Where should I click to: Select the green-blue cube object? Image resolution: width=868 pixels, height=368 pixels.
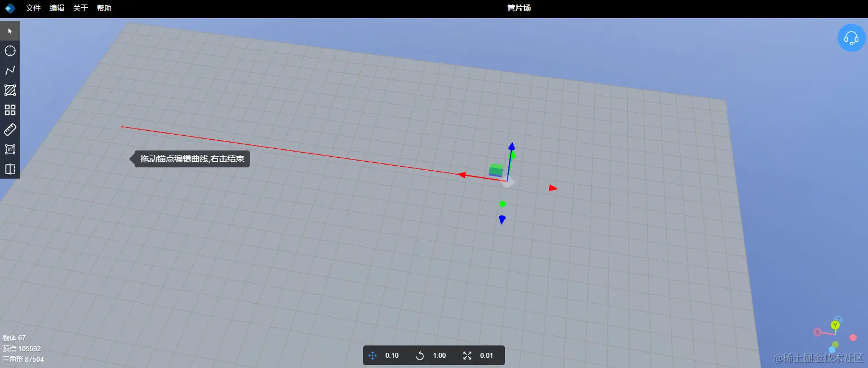[x=496, y=170]
